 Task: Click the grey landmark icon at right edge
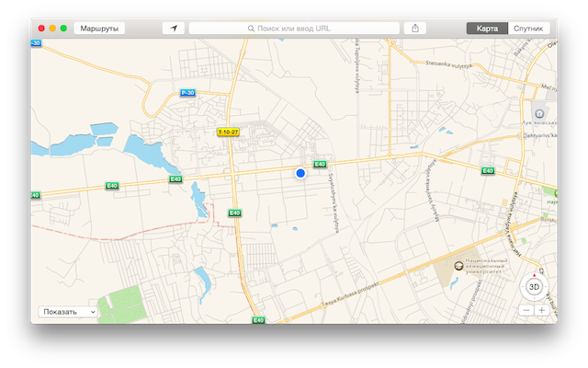point(539,113)
